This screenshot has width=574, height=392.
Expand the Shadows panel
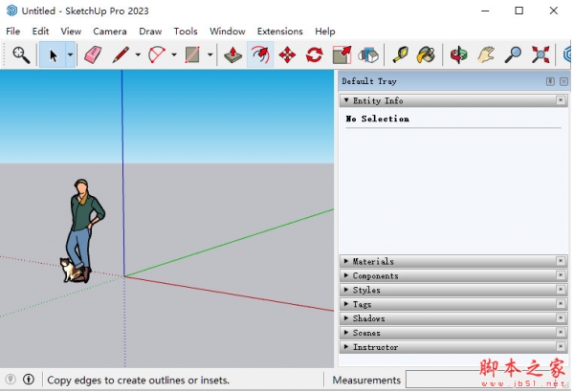point(346,318)
